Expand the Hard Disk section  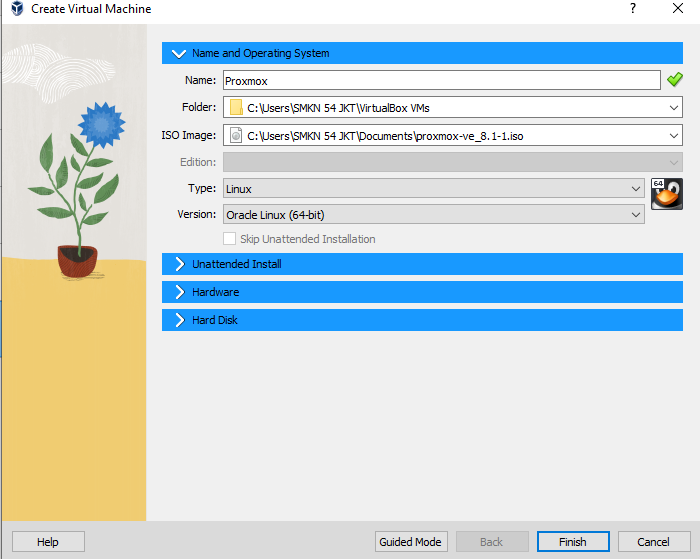pyautogui.click(x=422, y=320)
